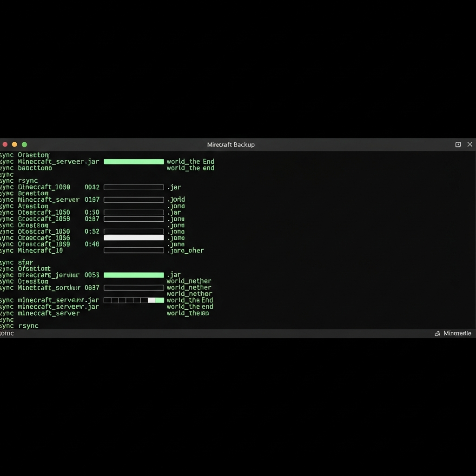The width and height of the screenshot is (476, 476).
Task: Click the empty progress bar in the 'Dinecraft_1080' row
Action: pyautogui.click(x=134, y=187)
